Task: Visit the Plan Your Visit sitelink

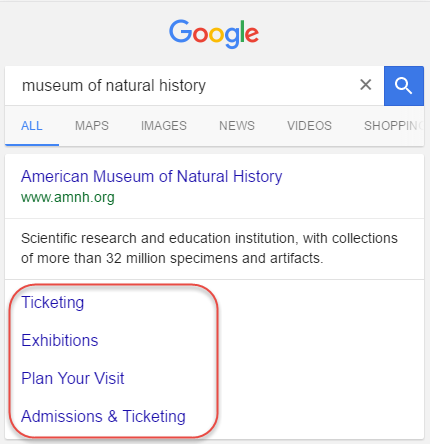Action: pos(73,378)
